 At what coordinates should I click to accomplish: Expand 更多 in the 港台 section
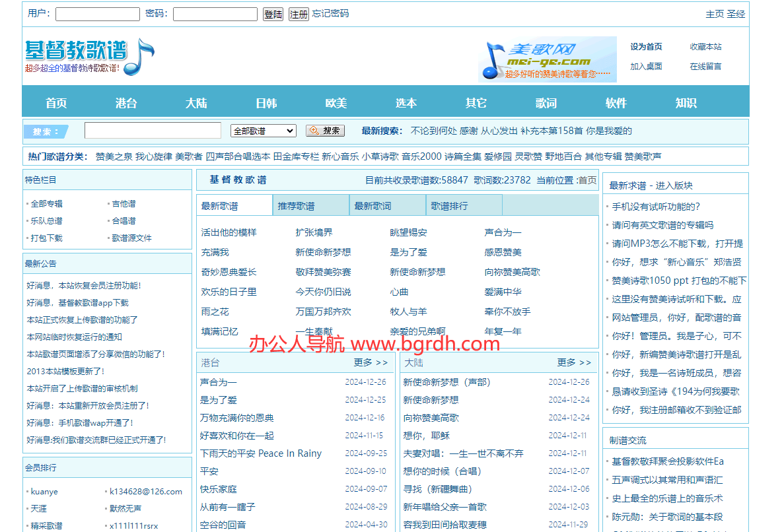[x=371, y=362]
